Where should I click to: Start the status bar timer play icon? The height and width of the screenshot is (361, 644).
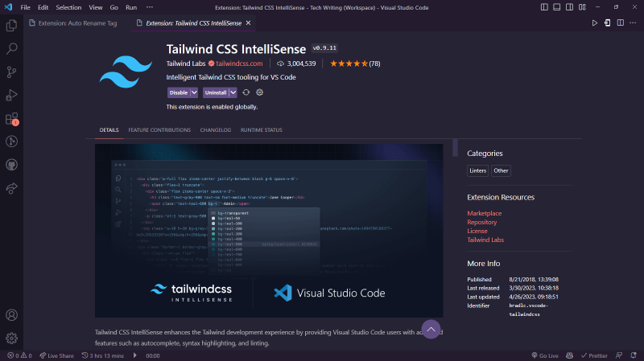coord(134,355)
